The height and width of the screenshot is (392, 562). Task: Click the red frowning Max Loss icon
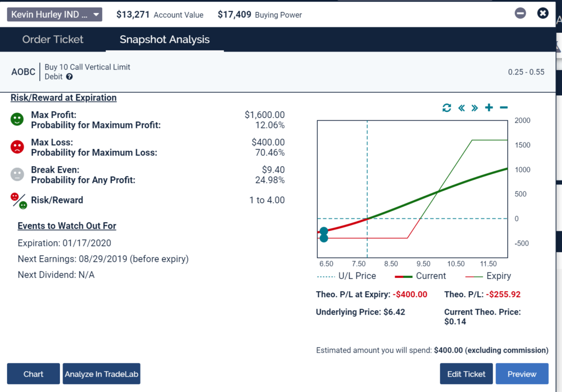pos(18,147)
